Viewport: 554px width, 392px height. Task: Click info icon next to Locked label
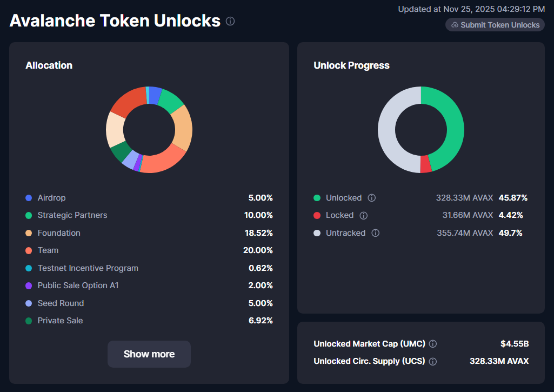tap(364, 215)
